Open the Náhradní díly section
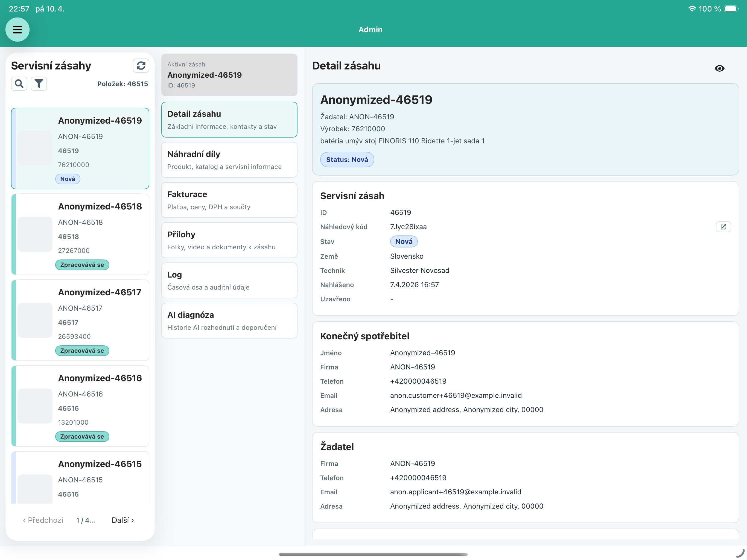 (229, 160)
